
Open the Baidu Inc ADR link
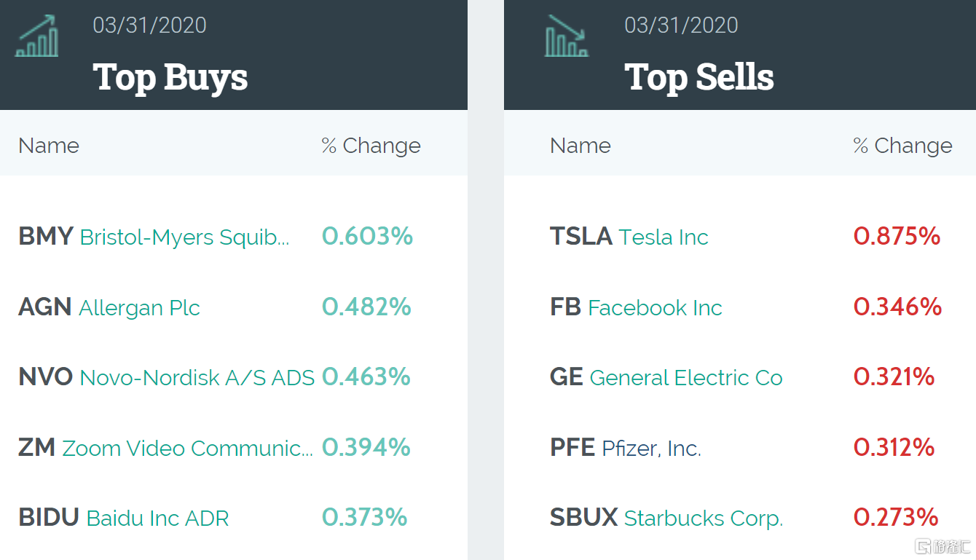[x=157, y=518]
